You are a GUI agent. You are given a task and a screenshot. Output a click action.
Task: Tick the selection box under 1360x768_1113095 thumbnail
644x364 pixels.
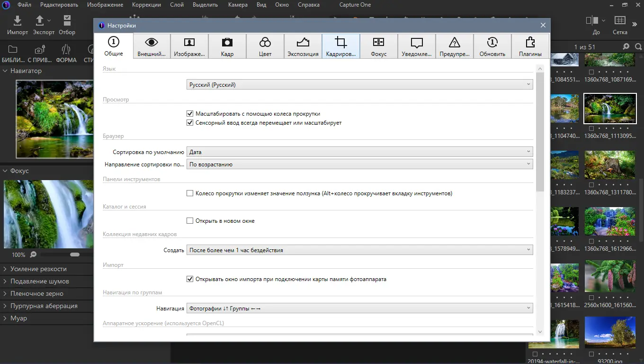(592, 128)
